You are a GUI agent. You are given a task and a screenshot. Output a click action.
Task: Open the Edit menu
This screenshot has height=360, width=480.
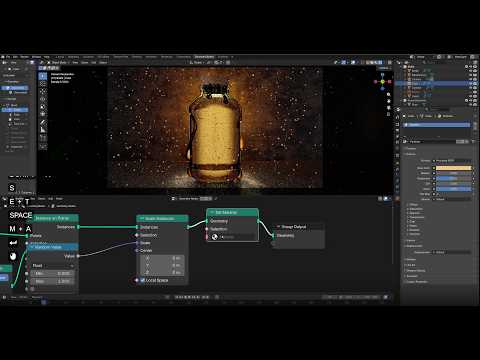[x=15, y=57]
